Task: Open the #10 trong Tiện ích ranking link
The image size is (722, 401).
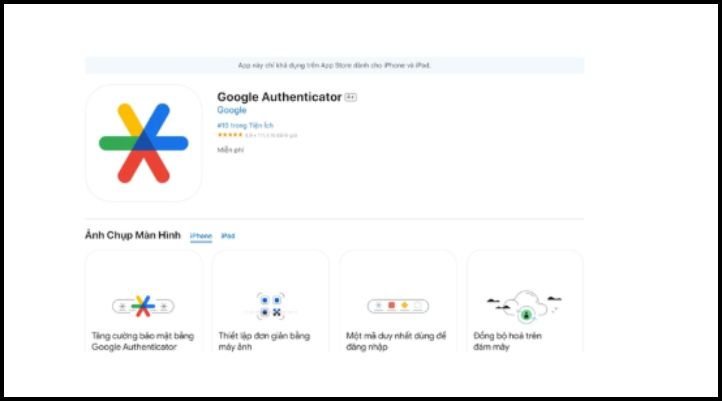Action: pos(245,125)
